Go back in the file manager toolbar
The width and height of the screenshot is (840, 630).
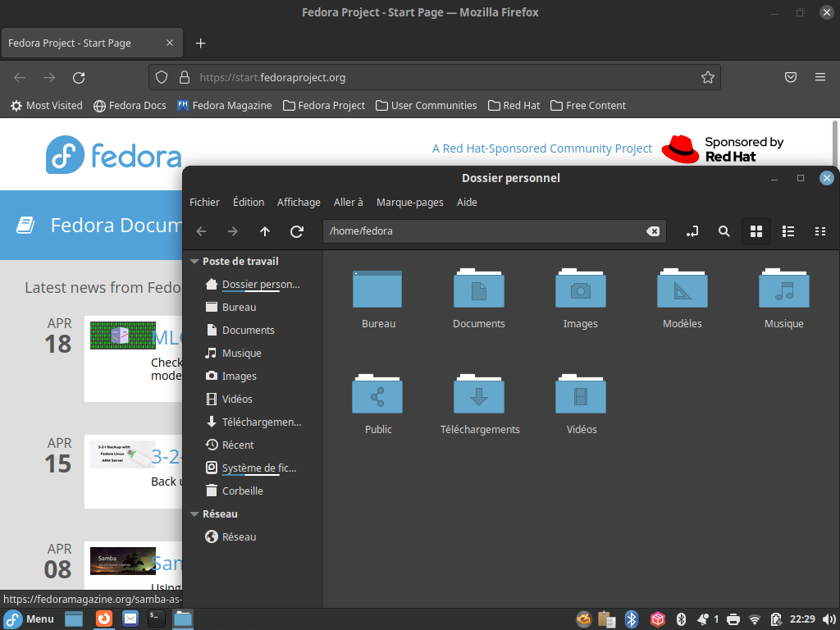pos(202,231)
